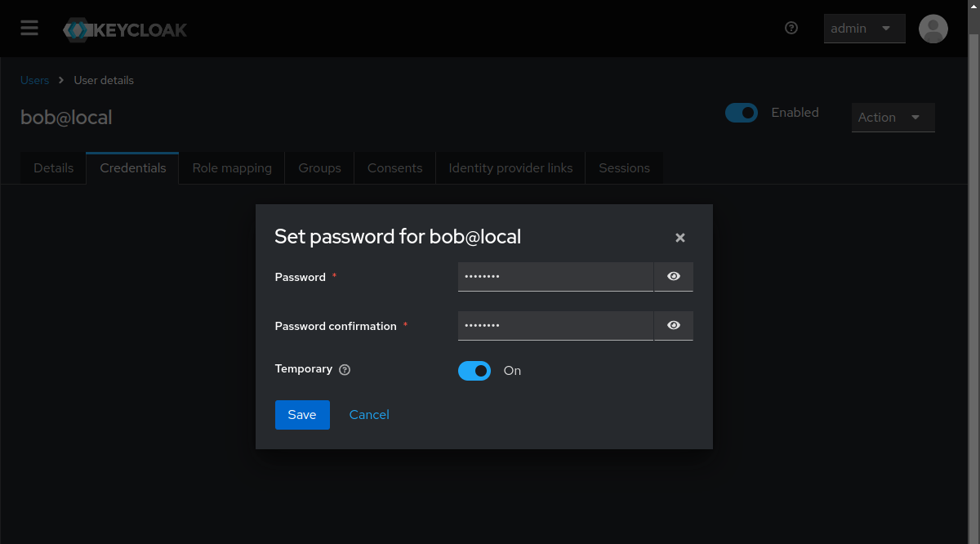Click the user avatar icon
Viewport: 980px width, 544px height.
[933, 29]
